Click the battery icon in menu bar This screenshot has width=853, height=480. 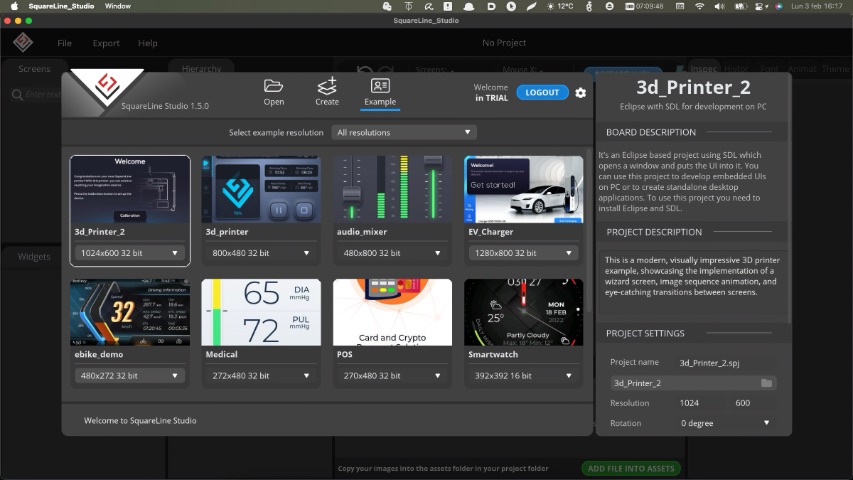click(740, 6)
